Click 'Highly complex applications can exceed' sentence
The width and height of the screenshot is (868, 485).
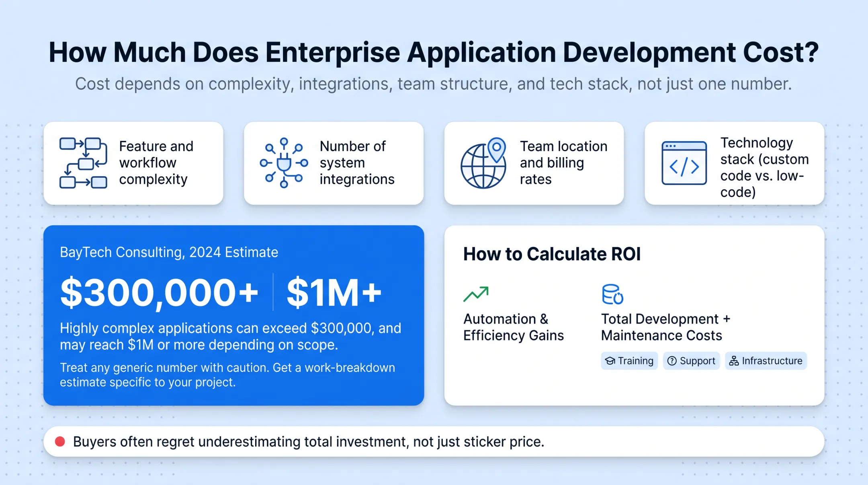click(x=230, y=336)
